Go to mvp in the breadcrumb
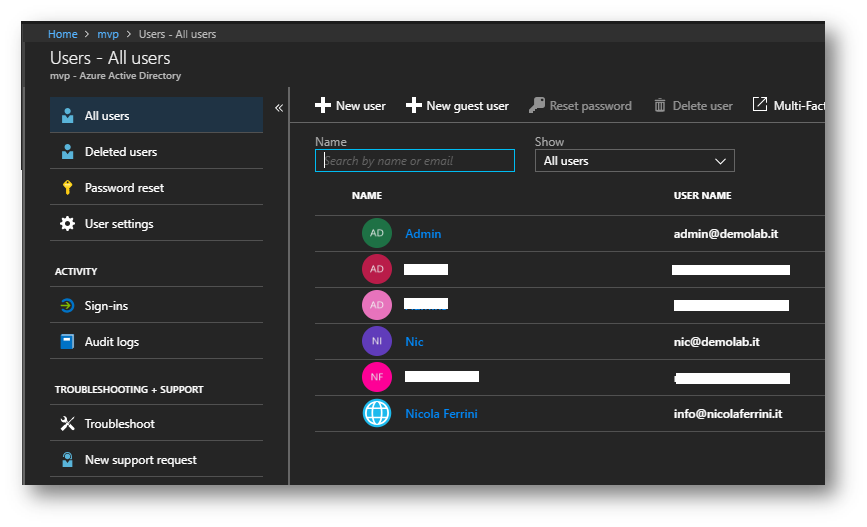Screen dimensions: 867x527 point(108,34)
